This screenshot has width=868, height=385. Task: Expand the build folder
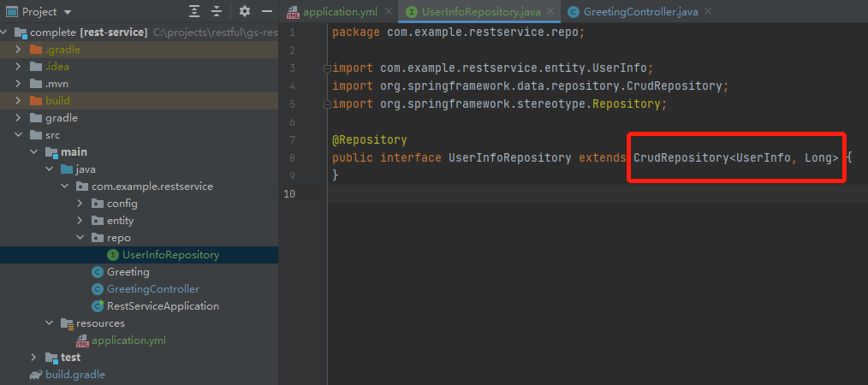[x=18, y=101]
